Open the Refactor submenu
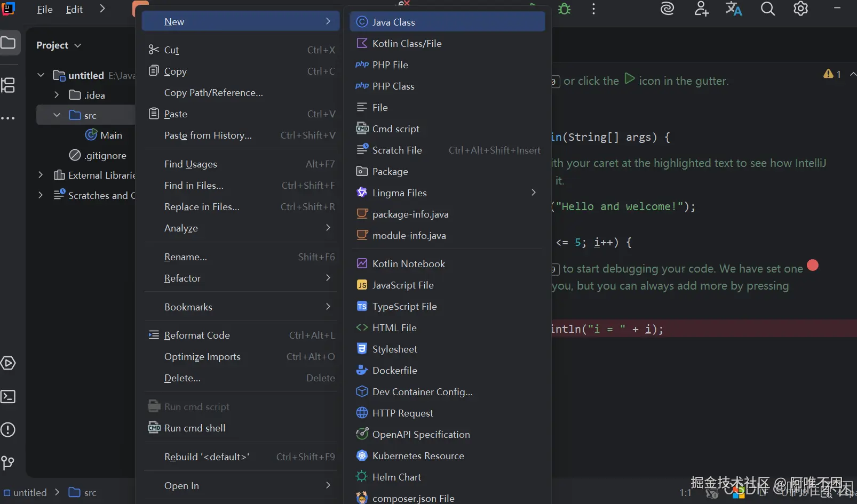 [x=241, y=278]
